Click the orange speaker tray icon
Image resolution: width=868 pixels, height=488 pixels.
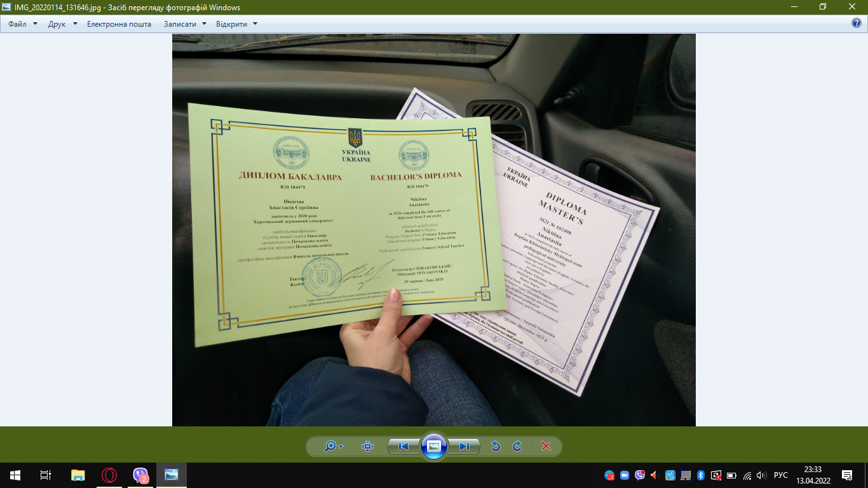click(x=654, y=475)
